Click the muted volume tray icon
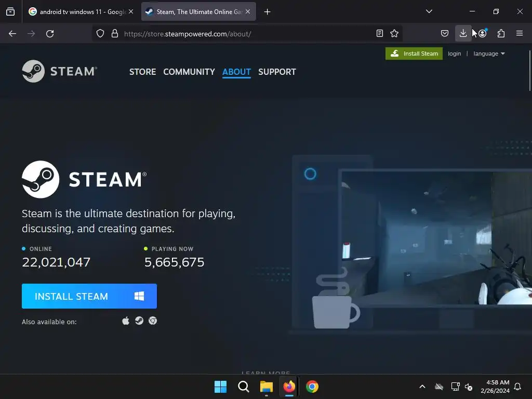 pos(469,387)
